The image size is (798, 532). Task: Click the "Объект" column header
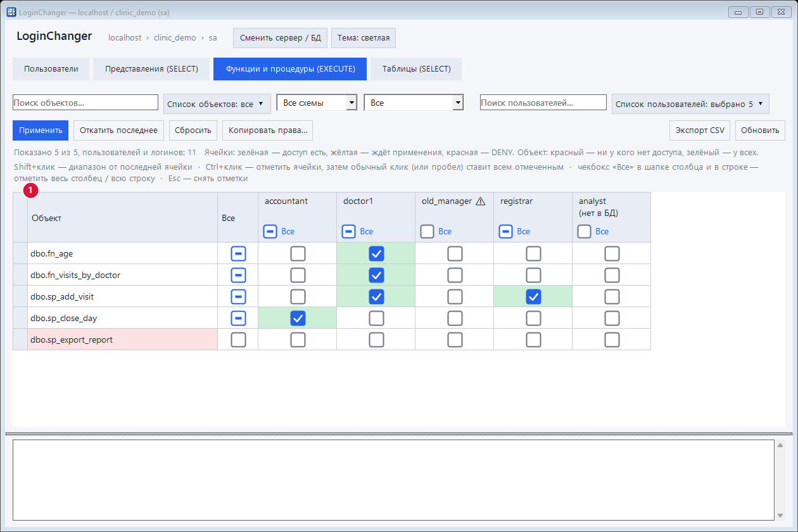[122, 218]
